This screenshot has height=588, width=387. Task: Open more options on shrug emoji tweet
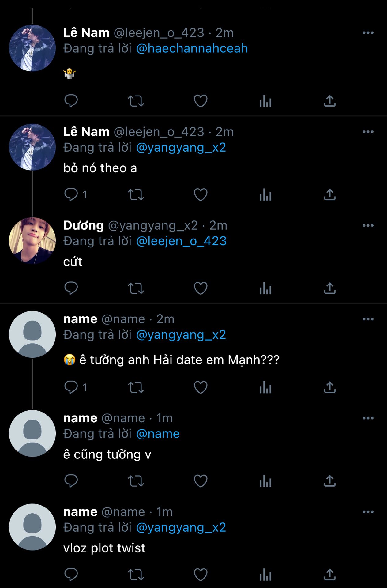click(x=368, y=33)
